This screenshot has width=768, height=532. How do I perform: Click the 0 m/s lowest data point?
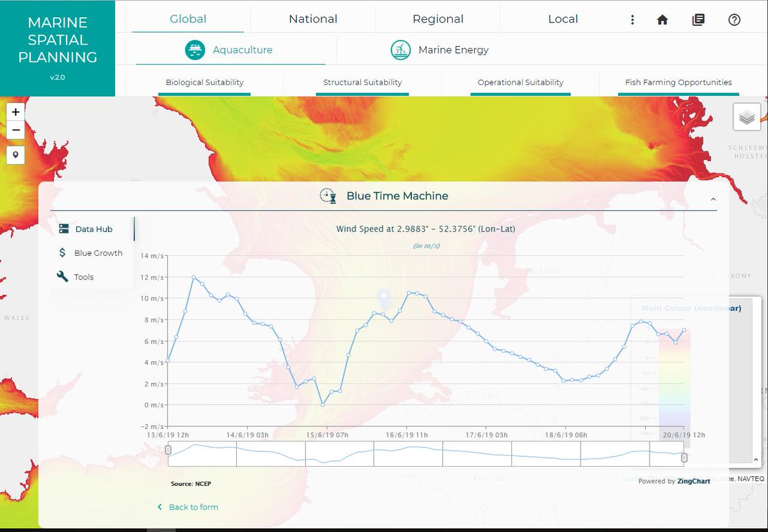point(323,405)
